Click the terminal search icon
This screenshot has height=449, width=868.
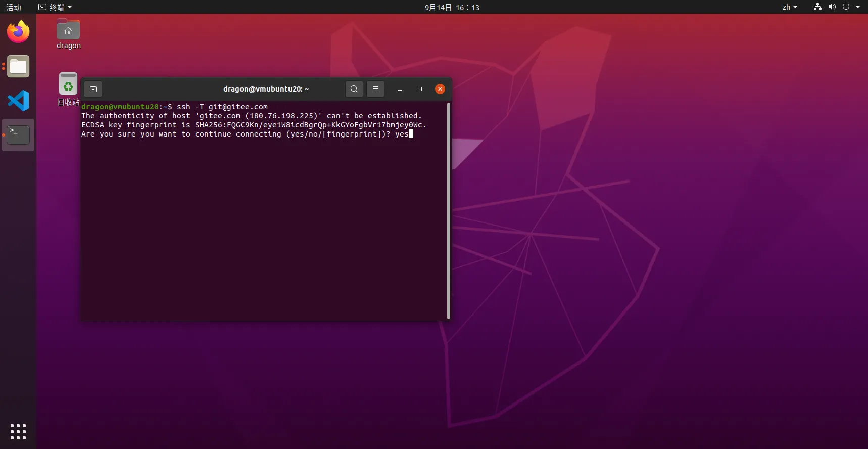click(x=354, y=89)
